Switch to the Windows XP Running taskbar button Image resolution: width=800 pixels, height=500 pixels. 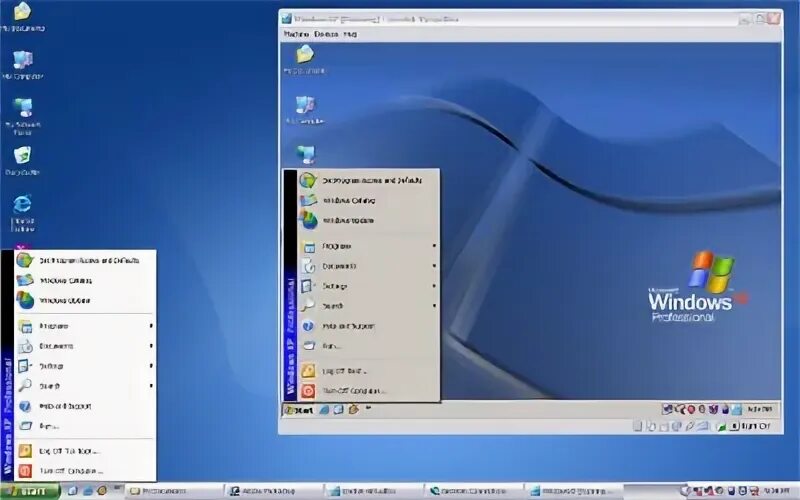pyautogui.click(x=574, y=491)
